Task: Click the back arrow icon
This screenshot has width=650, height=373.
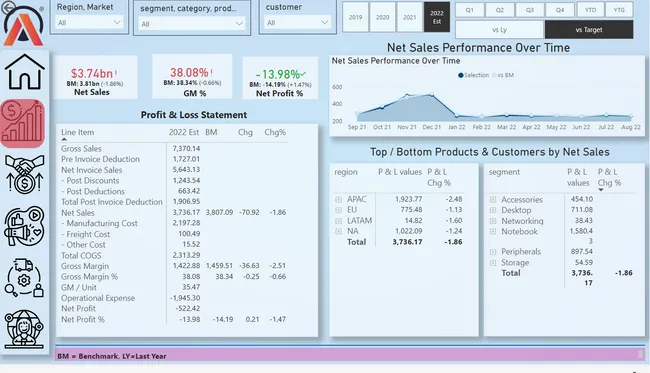Action: click(7, 7)
